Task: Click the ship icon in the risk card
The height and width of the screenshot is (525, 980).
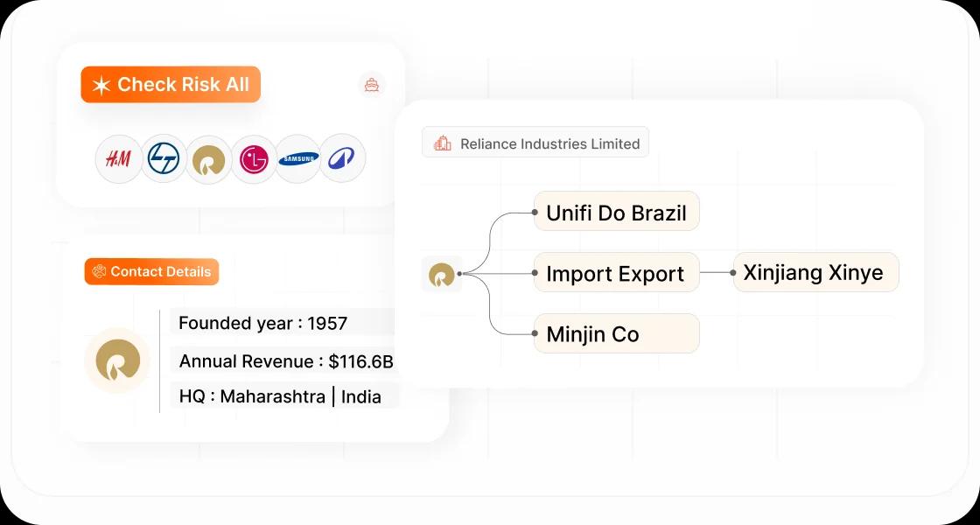Action: coord(372,85)
